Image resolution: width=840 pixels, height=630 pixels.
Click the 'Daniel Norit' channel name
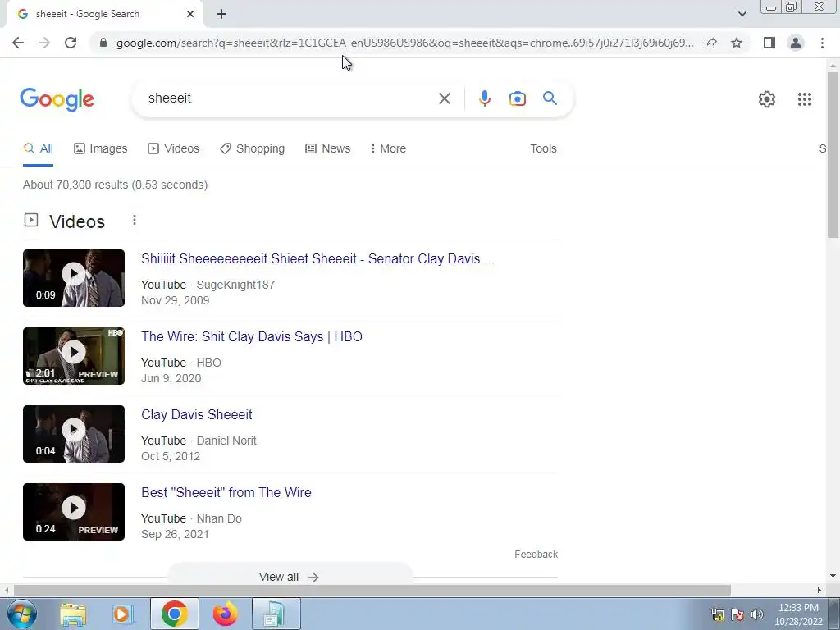226,441
